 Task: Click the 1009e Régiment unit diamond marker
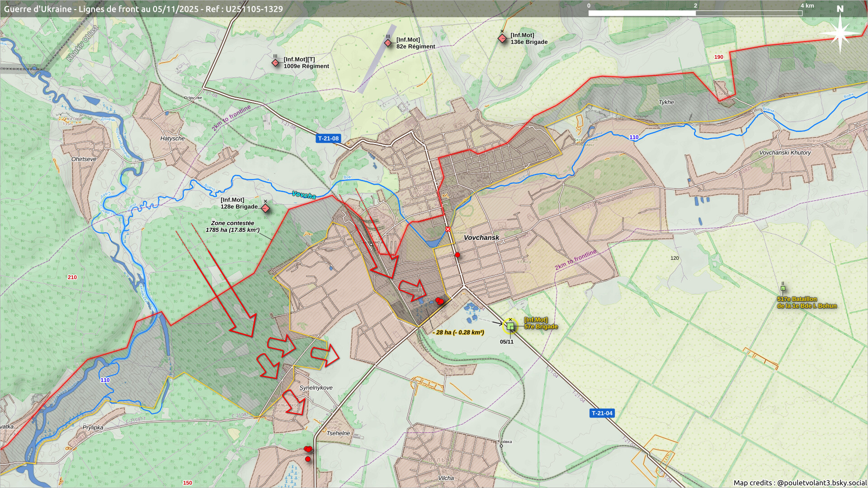click(275, 63)
